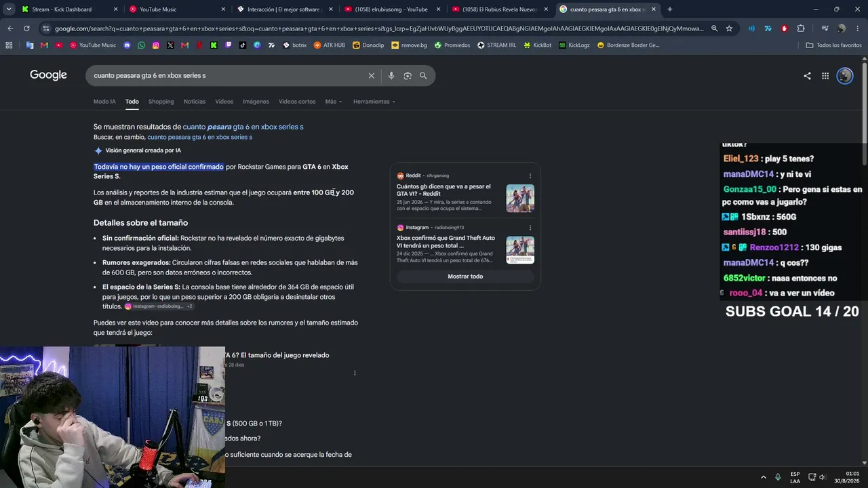This screenshot has height=488, width=868.
Task: Bookmark this page with the star icon
Action: tap(729, 28)
